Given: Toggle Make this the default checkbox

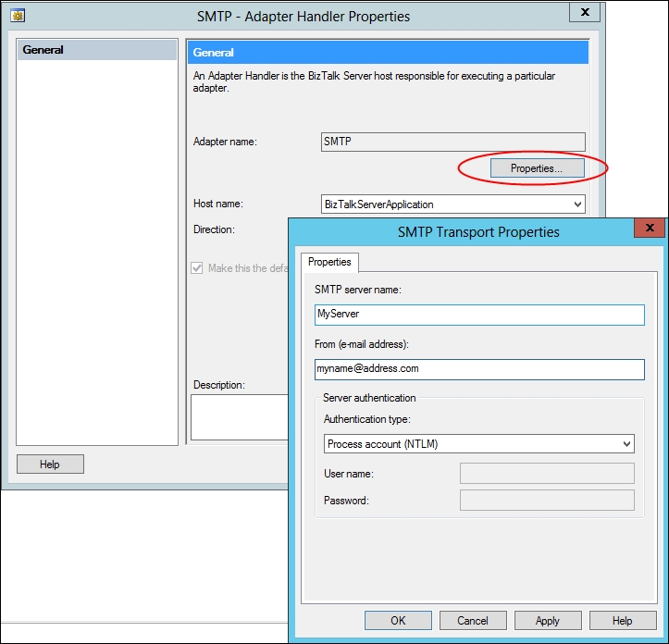Looking at the screenshot, I should (197, 268).
